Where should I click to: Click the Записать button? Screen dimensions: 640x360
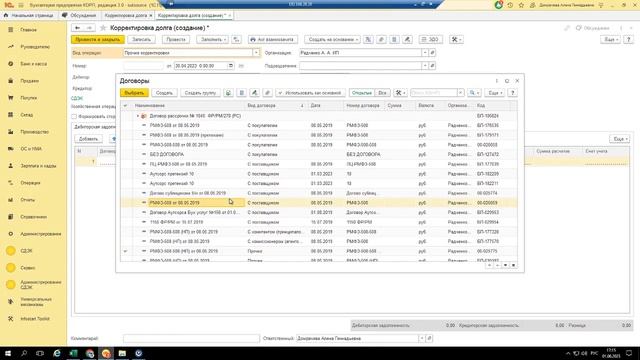tap(142, 40)
